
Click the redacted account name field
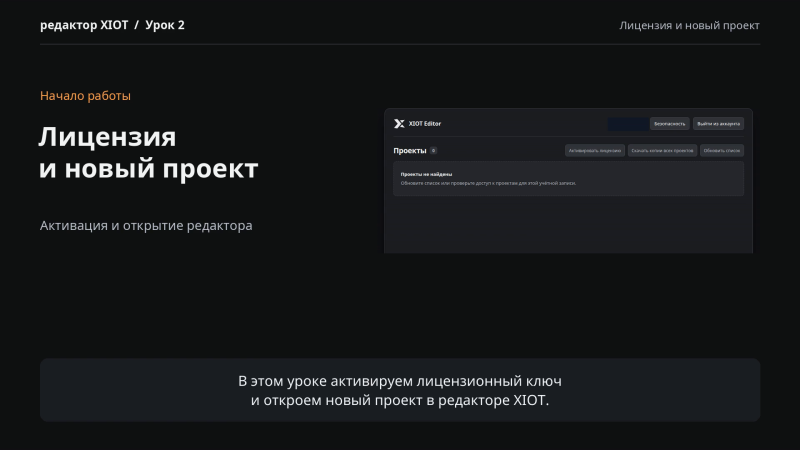628,124
